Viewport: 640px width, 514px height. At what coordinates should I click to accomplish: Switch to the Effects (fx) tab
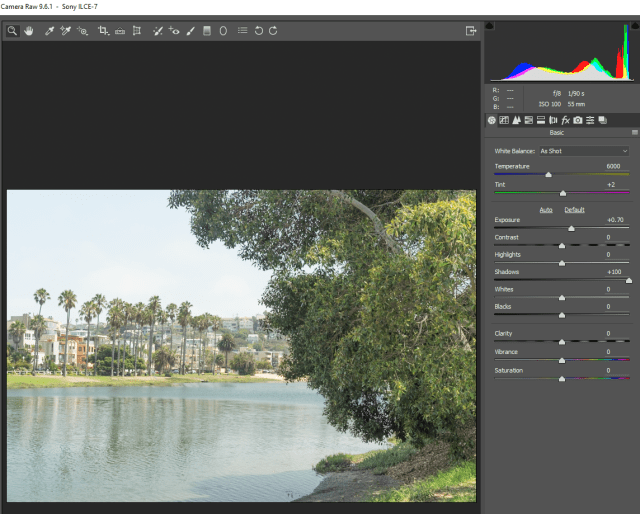565,120
